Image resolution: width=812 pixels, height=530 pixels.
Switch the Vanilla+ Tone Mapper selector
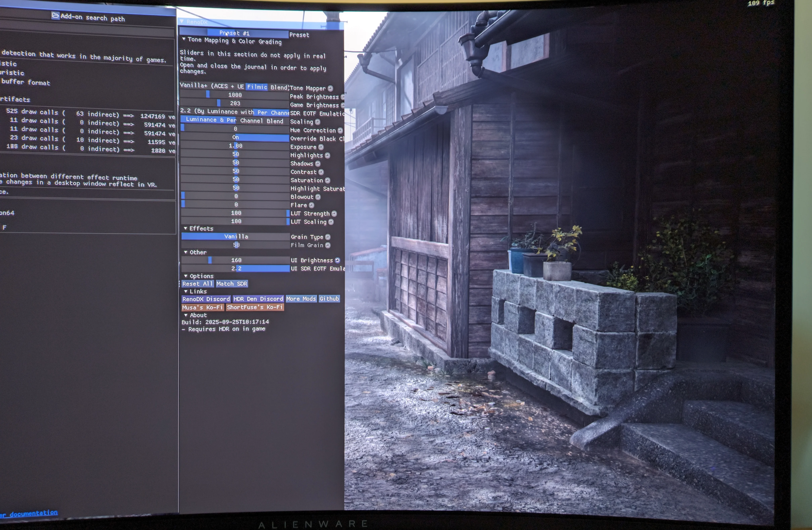234,86
